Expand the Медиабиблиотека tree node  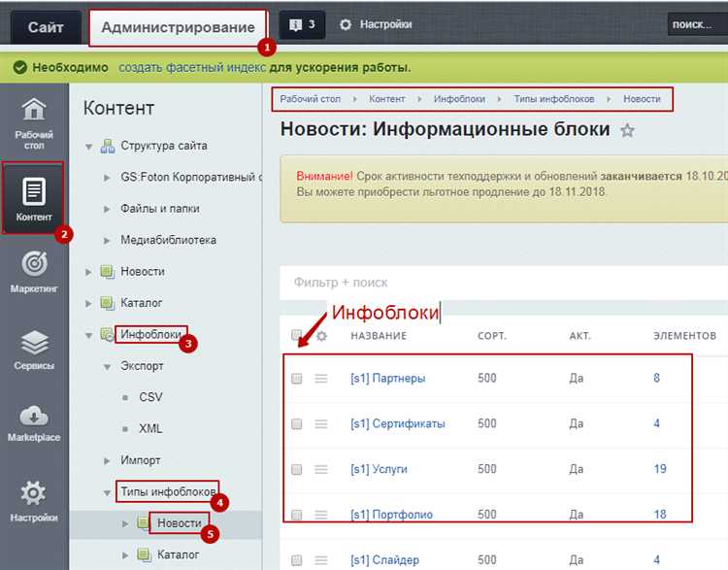pyautogui.click(x=107, y=241)
